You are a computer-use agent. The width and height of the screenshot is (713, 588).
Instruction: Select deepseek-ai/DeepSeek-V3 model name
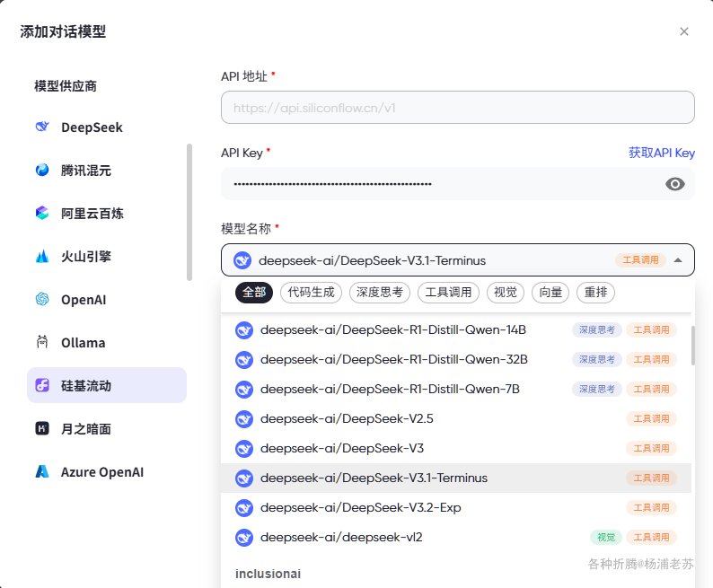(x=342, y=449)
